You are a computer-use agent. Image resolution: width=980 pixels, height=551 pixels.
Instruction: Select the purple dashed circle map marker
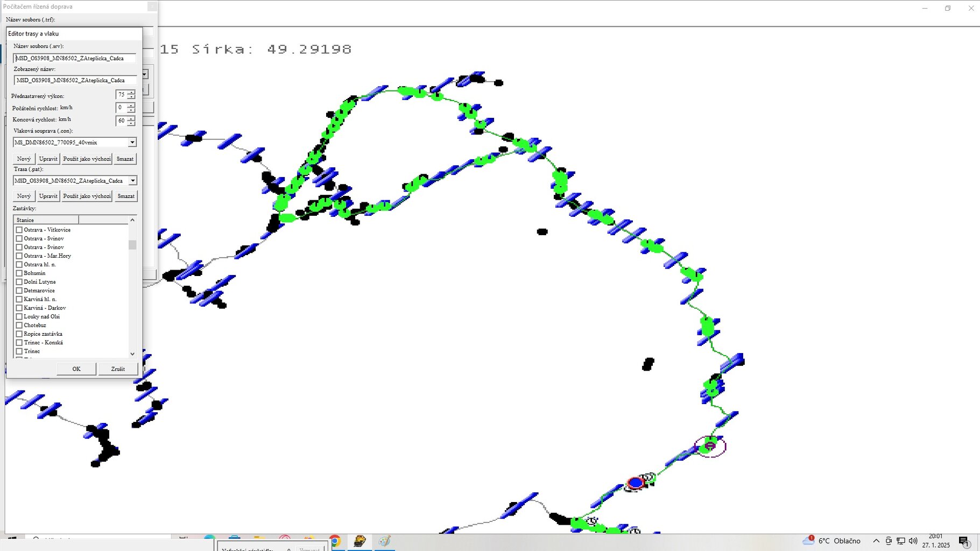710,446
